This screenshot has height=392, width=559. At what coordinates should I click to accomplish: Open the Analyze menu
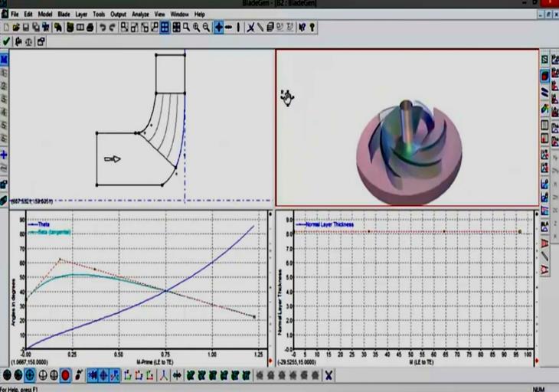(x=140, y=15)
